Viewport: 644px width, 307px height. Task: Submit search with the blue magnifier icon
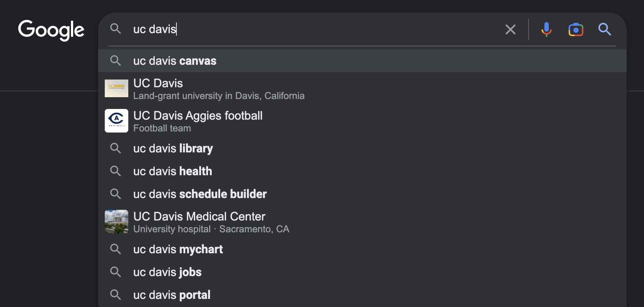(x=605, y=29)
